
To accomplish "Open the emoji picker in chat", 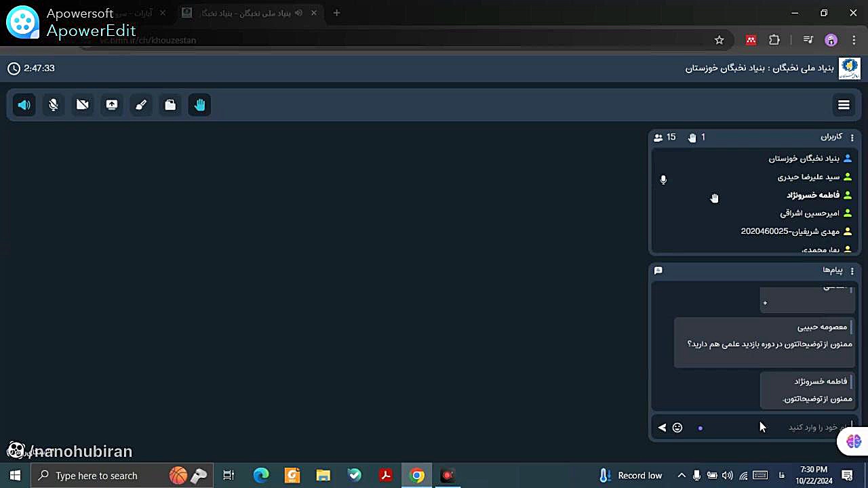I will [x=677, y=428].
